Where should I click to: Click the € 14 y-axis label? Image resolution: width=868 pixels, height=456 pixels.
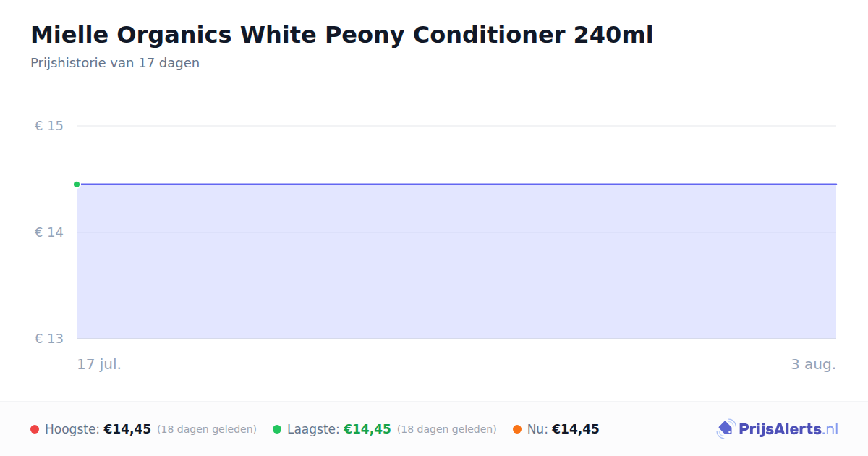[x=49, y=232]
